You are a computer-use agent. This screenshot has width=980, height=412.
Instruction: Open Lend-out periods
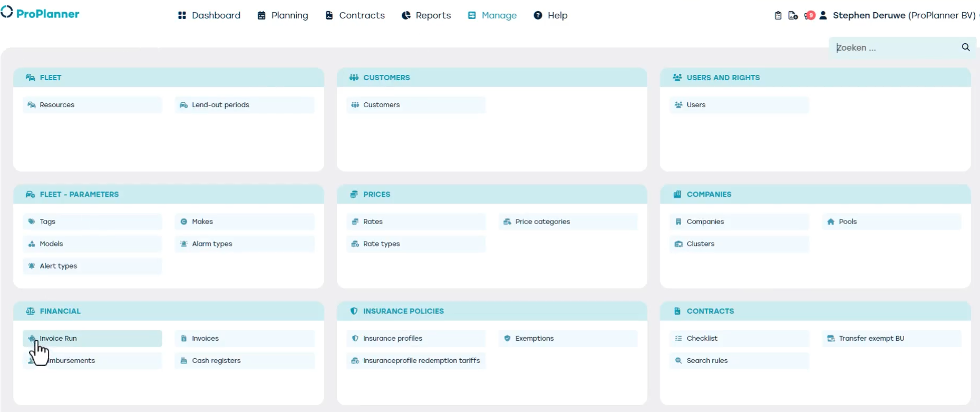point(245,105)
